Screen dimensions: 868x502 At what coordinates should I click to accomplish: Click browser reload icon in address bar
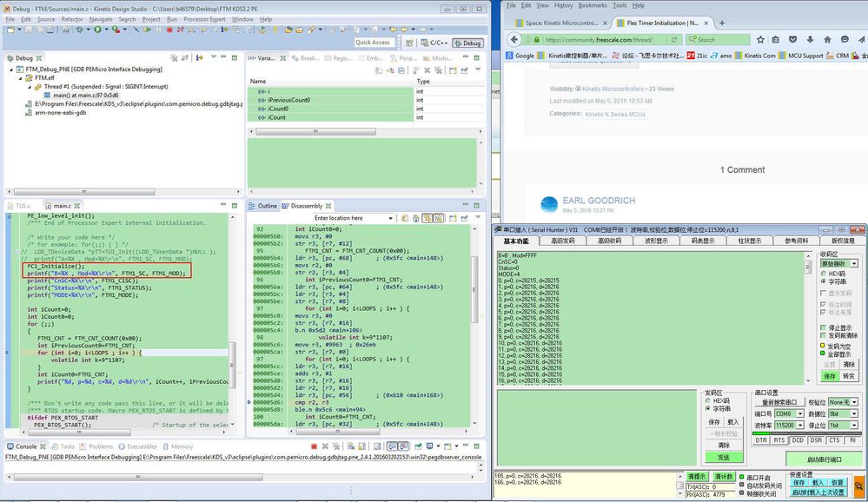pyautogui.click(x=673, y=39)
